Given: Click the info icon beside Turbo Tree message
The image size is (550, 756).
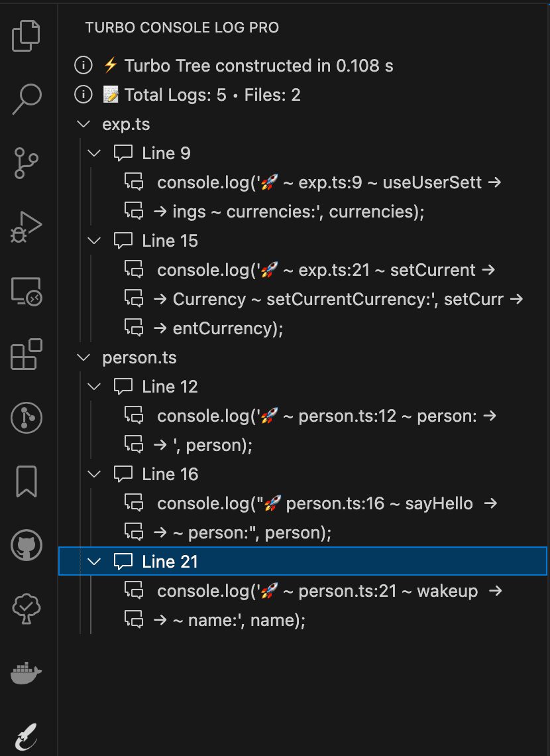Looking at the screenshot, I should pos(83,65).
